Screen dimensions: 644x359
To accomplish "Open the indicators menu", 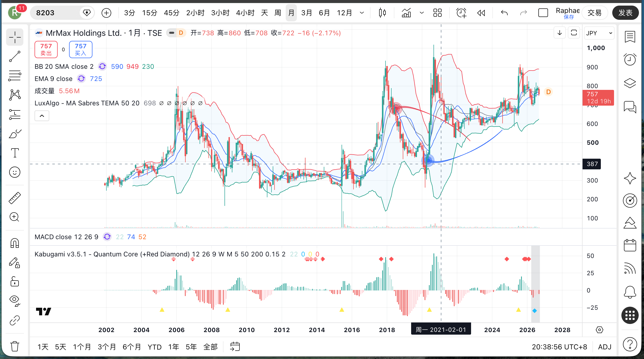I will click(x=406, y=13).
